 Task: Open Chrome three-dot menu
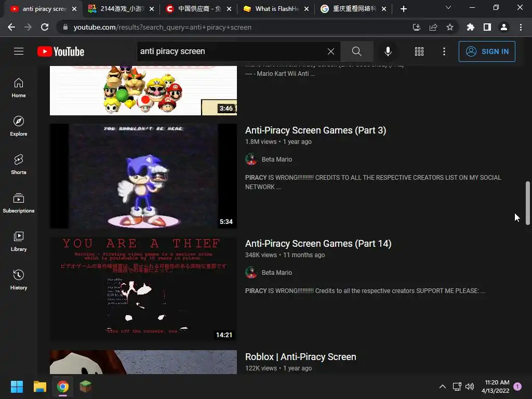(x=521, y=27)
